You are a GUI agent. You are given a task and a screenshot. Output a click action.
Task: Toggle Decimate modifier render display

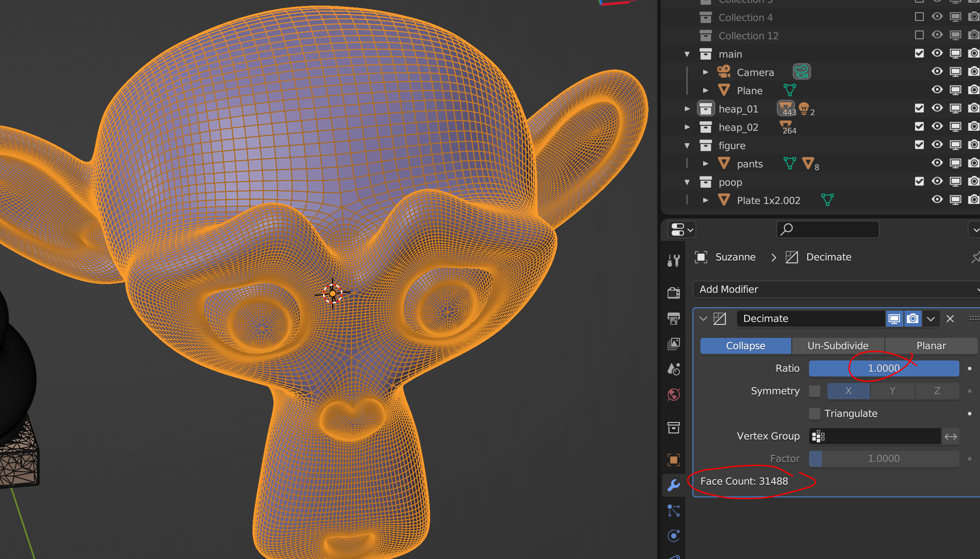[912, 318]
